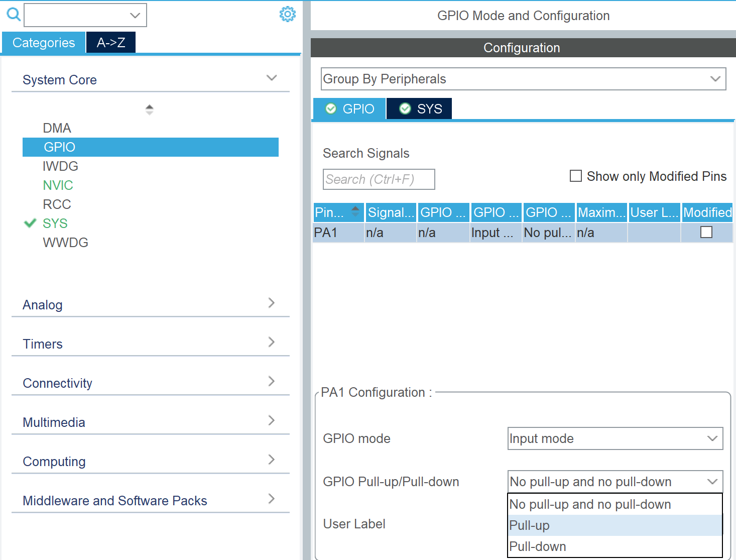
Task: Toggle the Modified checkbox for PA1
Action: (x=706, y=233)
